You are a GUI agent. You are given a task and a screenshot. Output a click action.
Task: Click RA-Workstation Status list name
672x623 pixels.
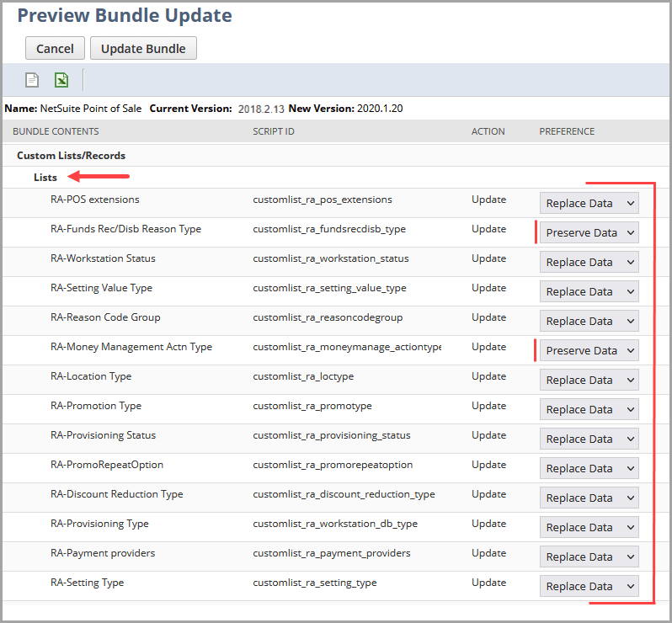(103, 258)
